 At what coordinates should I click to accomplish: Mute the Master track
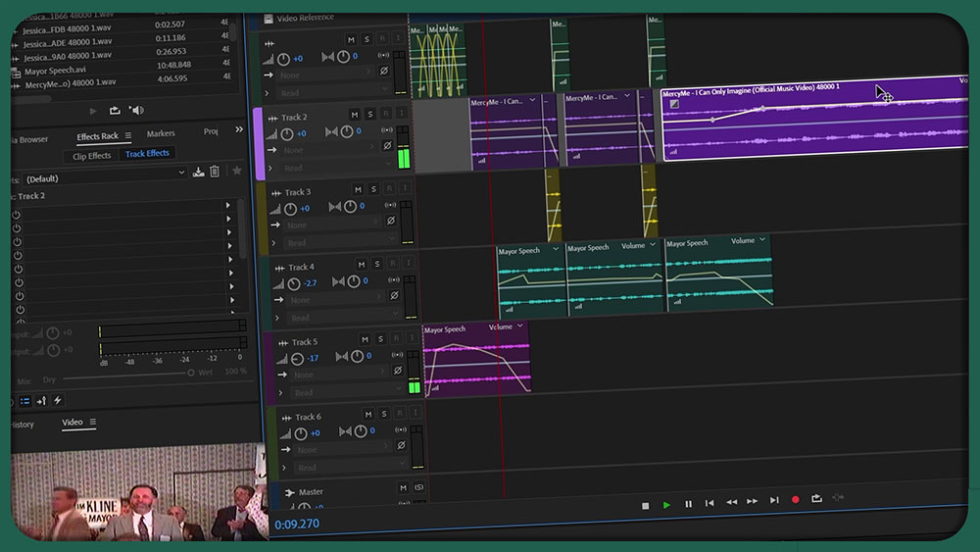tap(403, 487)
